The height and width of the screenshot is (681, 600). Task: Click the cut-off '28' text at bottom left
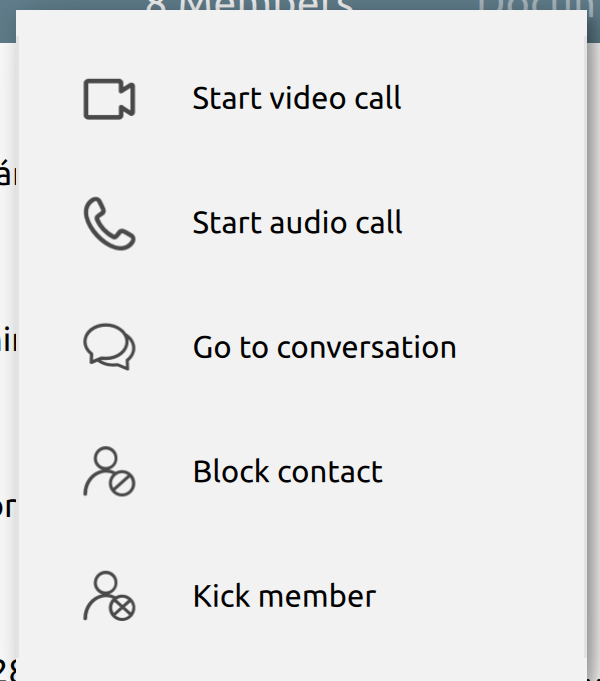point(9,669)
